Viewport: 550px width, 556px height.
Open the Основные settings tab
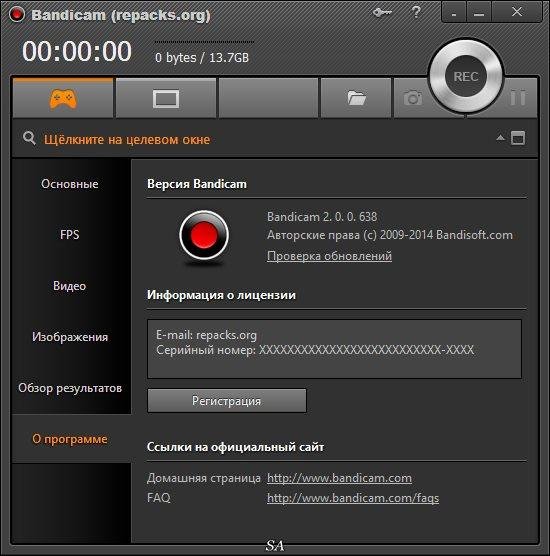[70, 184]
